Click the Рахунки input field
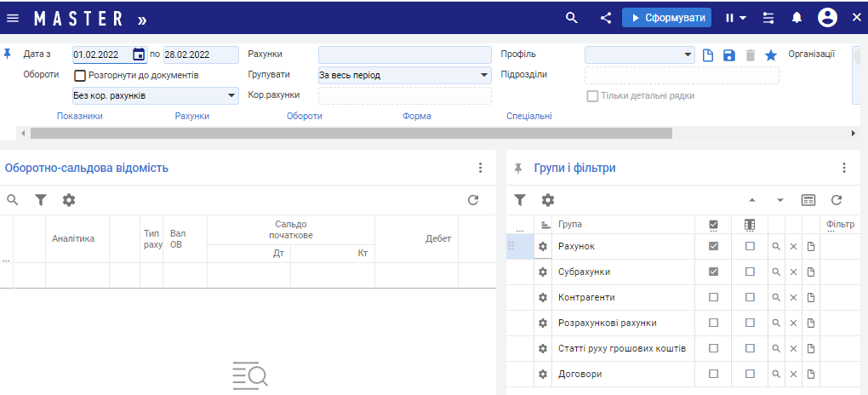 (x=404, y=54)
